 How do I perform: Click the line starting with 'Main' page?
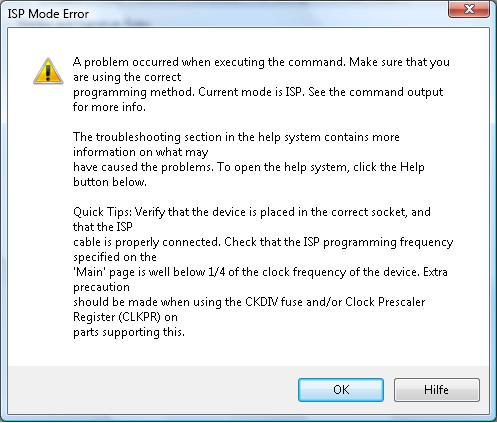tap(260, 272)
